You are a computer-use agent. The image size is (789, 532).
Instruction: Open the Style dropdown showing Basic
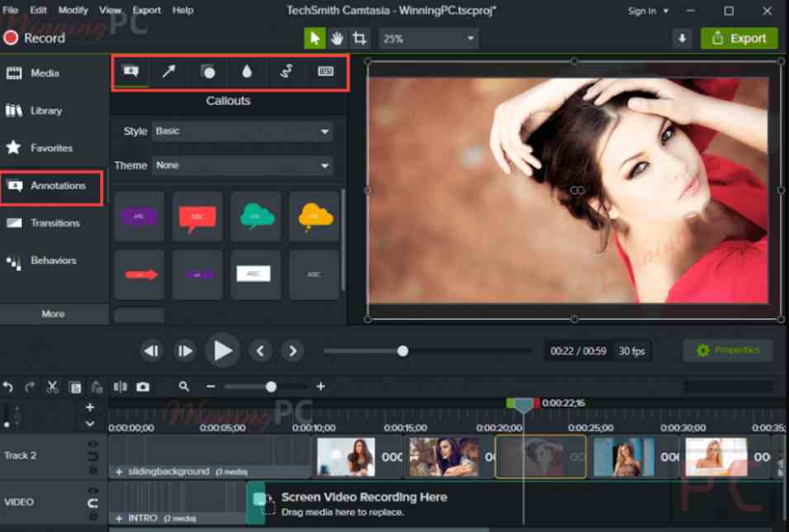tap(242, 131)
